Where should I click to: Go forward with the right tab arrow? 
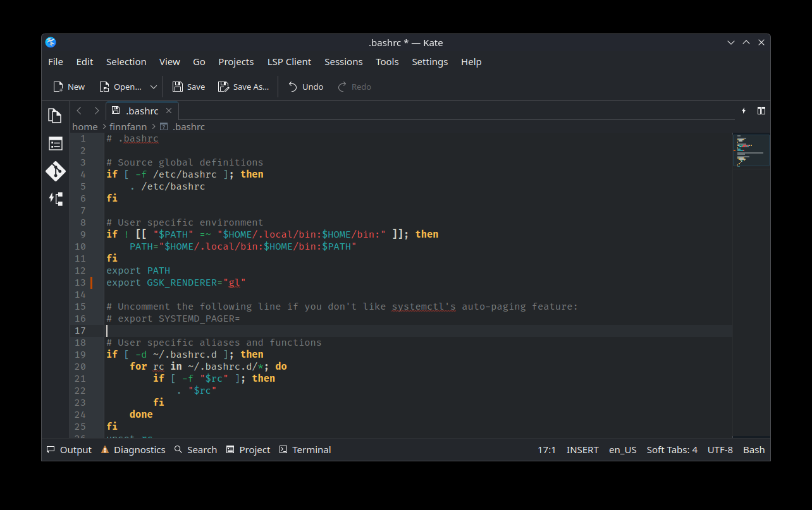point(97,111)
